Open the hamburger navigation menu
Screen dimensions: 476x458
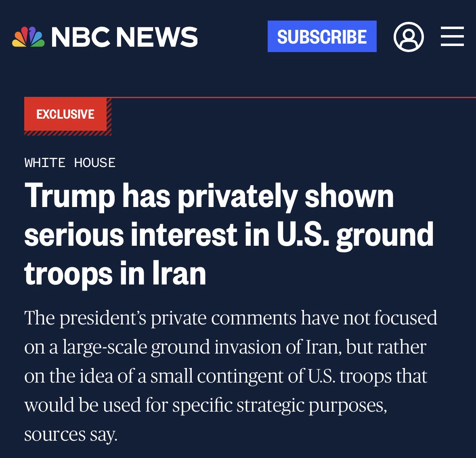452,37
